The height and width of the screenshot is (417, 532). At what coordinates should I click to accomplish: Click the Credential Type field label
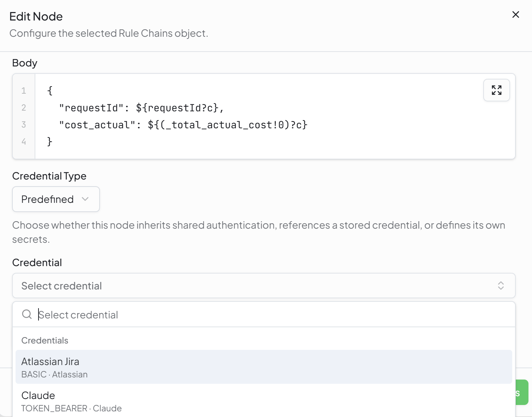click(x=49, y=176)
